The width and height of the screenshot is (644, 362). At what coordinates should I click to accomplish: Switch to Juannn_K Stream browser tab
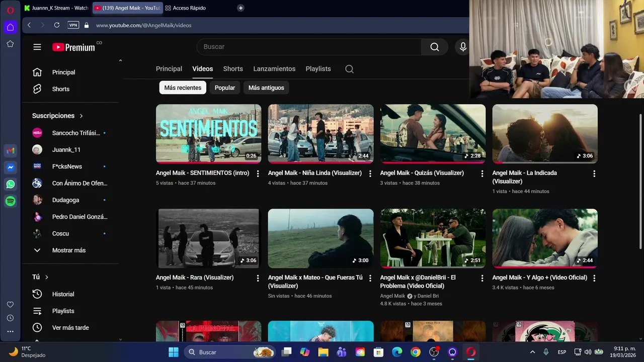56,8
